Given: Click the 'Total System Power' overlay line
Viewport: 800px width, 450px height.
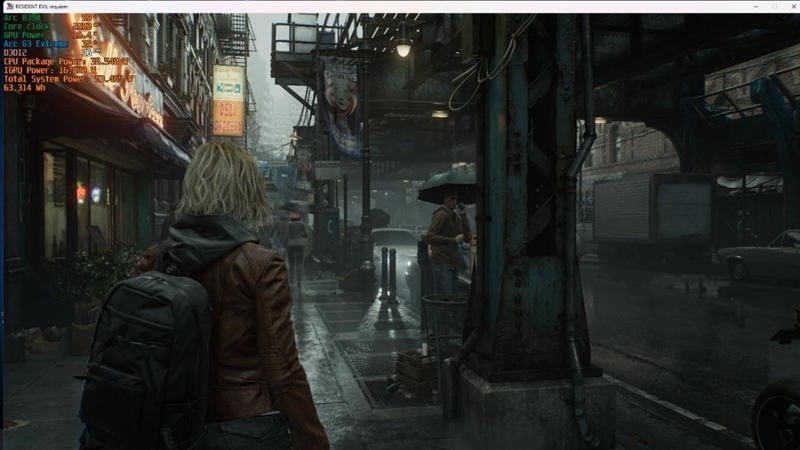Looking at the screenshot, I should coord(68,79).
